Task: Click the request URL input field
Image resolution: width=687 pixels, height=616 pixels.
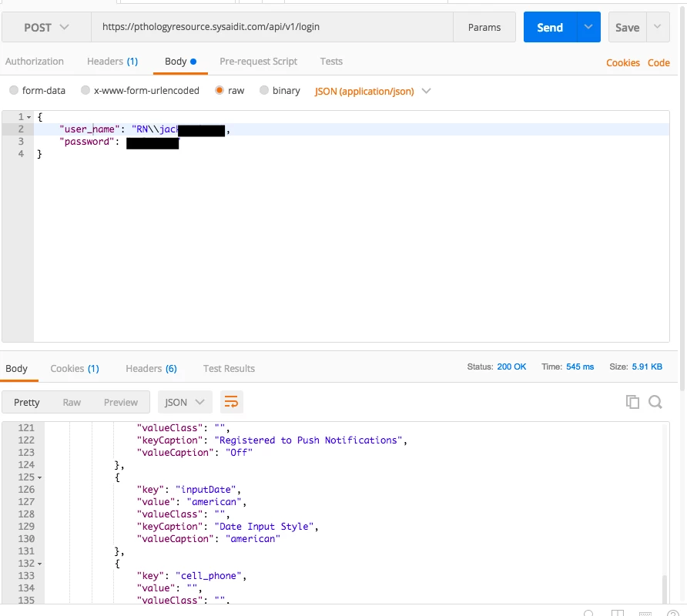Action: (x=271, y=28)
